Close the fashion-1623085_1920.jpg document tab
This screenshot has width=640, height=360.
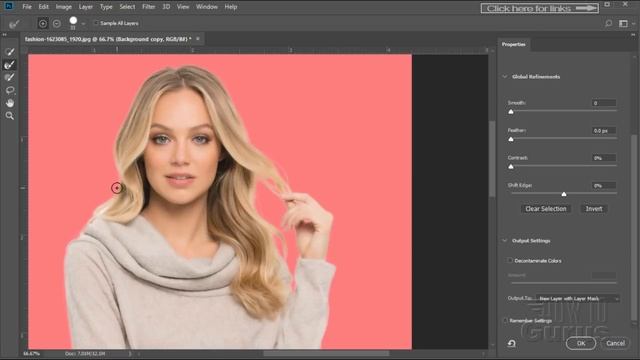(198, 39)
